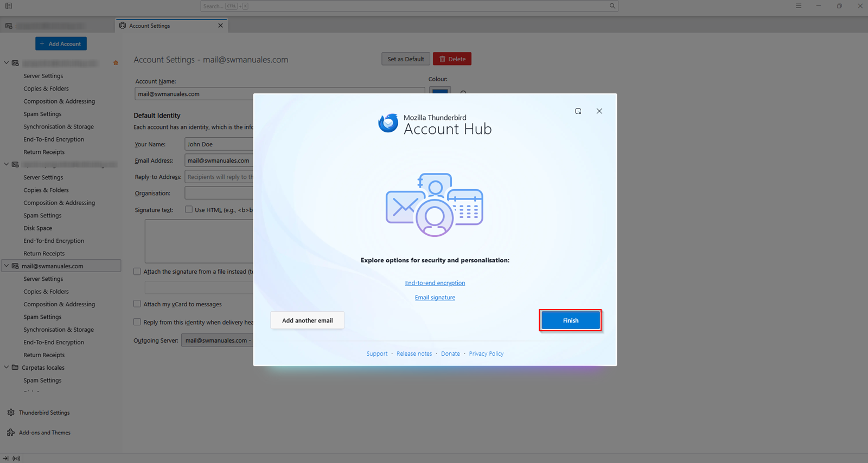Click the Add Account button
The width and height of the screenshot is (868, 463).
(61, 43)
